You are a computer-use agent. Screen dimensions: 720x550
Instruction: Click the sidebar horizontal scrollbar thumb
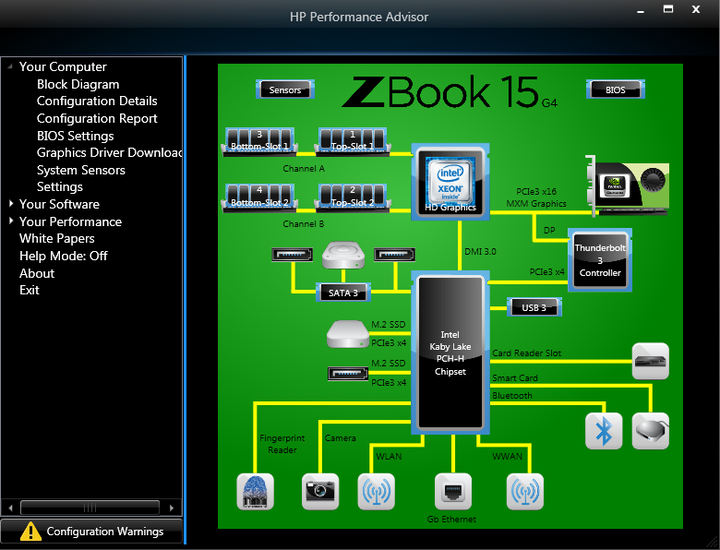coord(90,508)
